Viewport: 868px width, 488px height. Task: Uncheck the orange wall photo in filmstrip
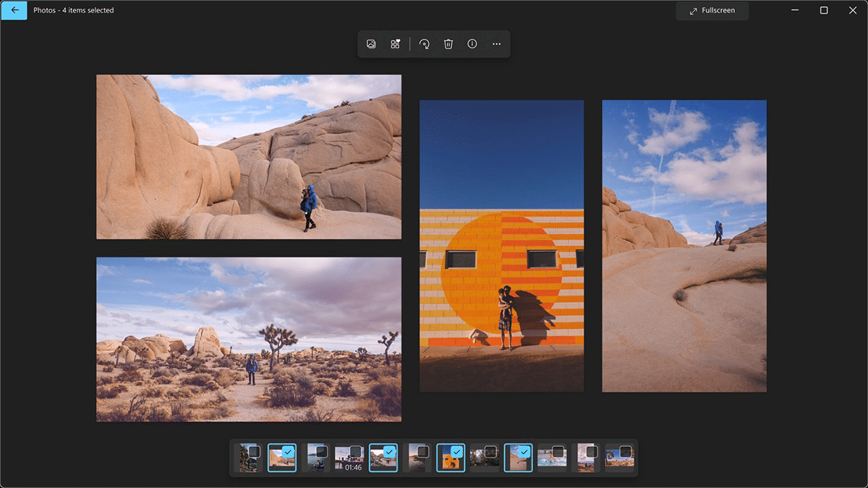(x=456, y=451)
